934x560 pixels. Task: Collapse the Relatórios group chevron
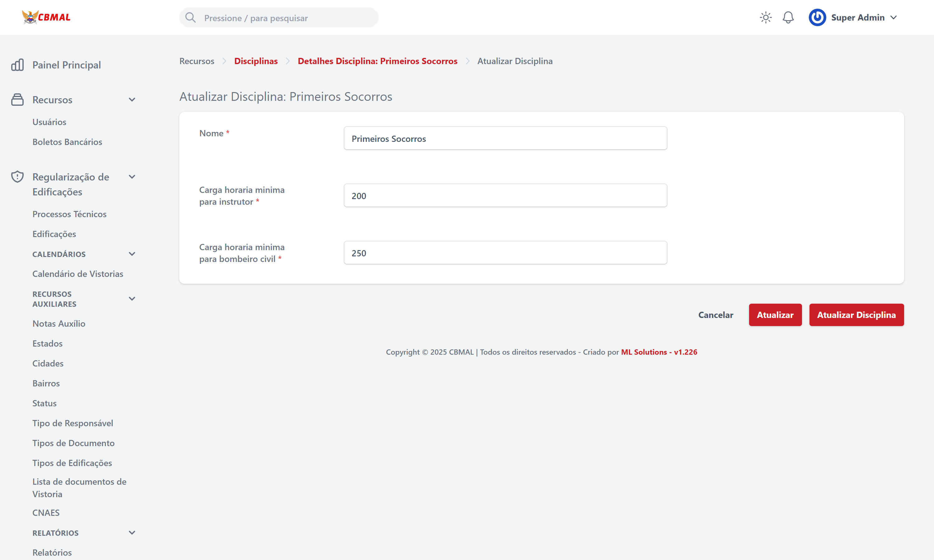pyautogui.click(x=132, y=533)
